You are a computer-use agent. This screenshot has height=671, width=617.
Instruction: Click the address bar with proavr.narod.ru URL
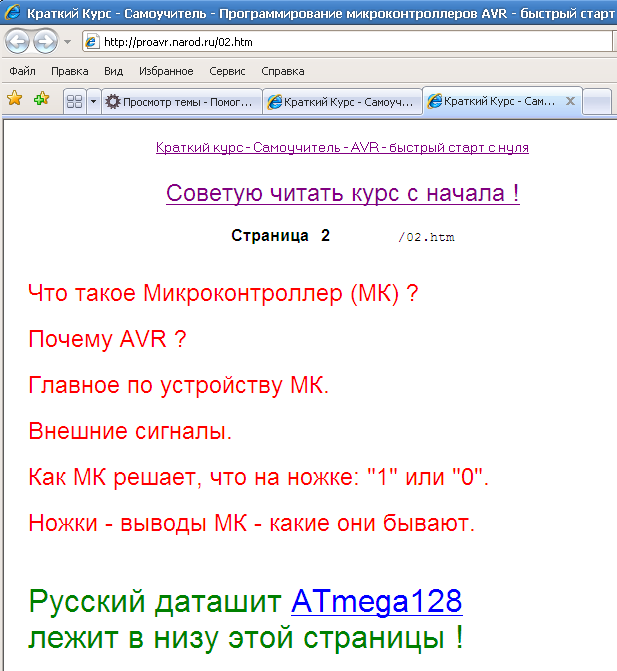click(x=347, y=42)
